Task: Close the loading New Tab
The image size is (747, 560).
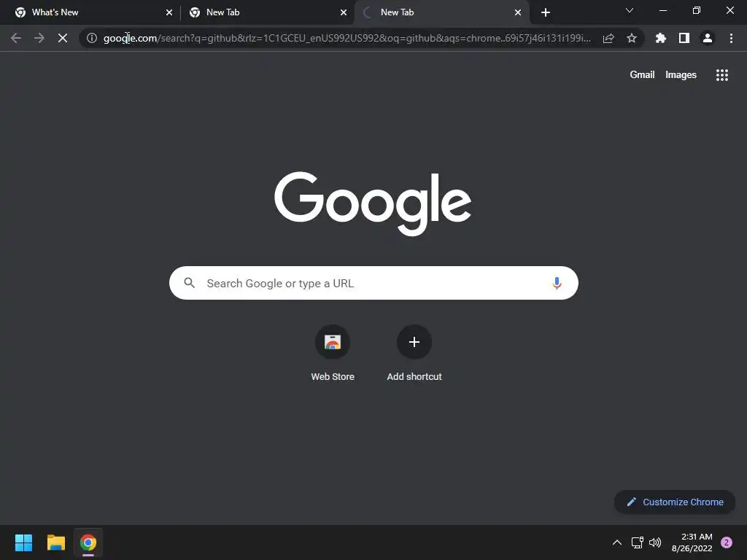Action: tap(518, 13)
